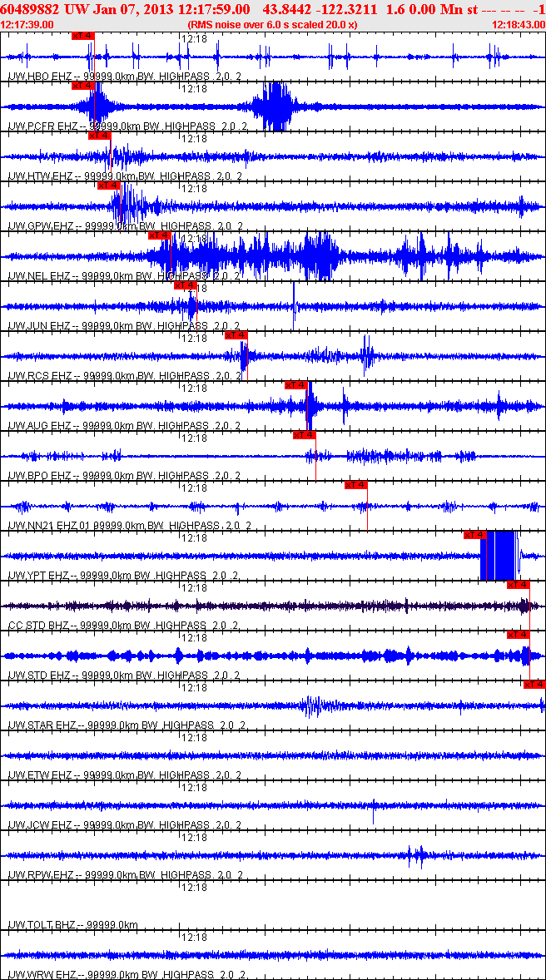
Task: Select the UW.TOLT BHZ station label
Action: pos(72,924)
